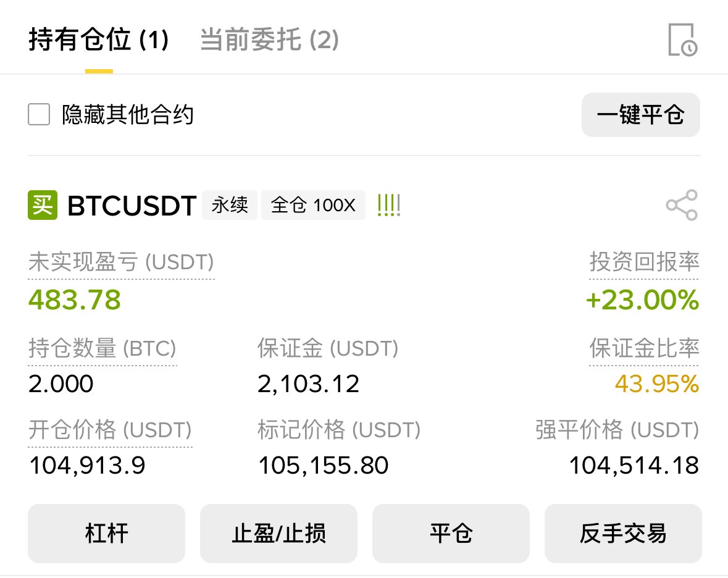
Task: Tap the 反手交易 reverse button
Action: (x=623, y=533)
